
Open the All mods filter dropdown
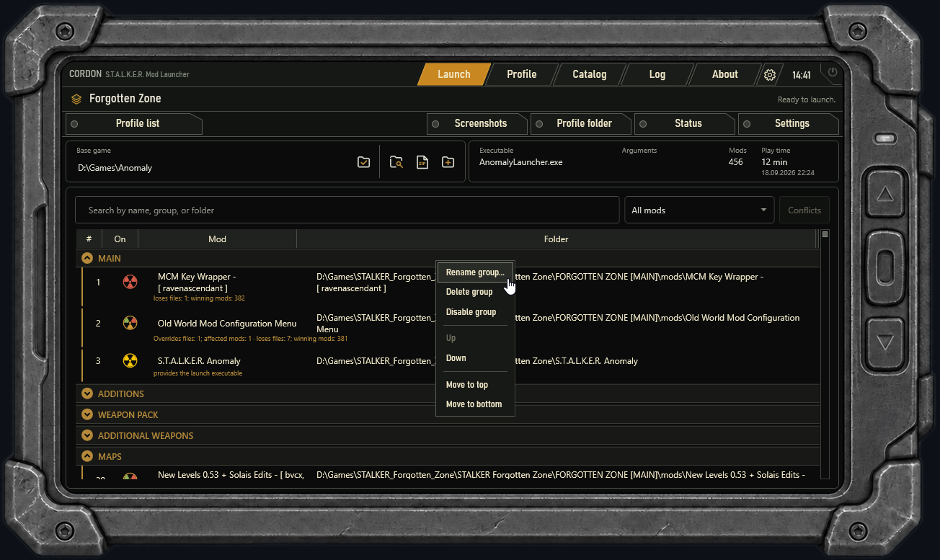(x=699, y=210)
